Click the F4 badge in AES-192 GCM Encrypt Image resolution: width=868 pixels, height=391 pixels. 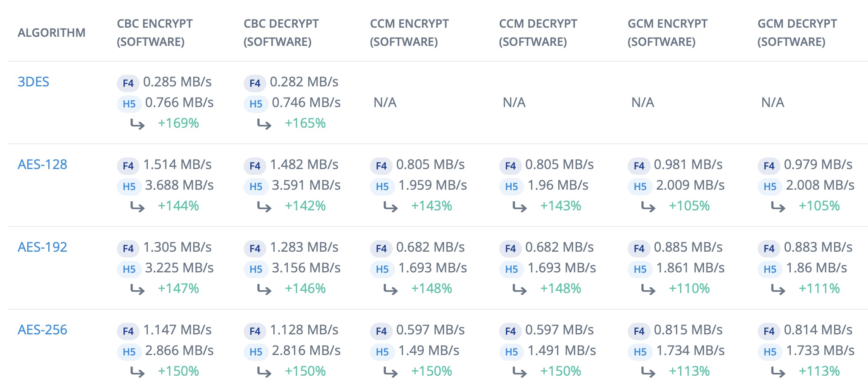pos(639,248)
